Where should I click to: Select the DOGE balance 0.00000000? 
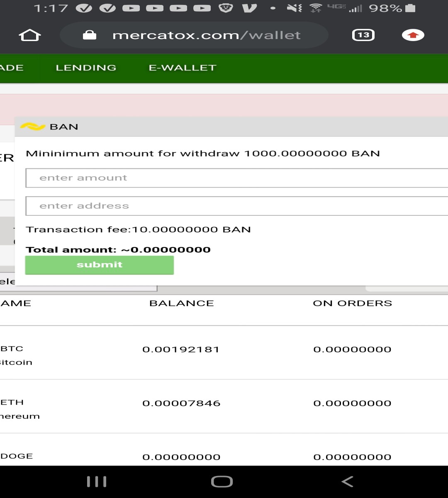pyautogui.click(x=181, y=457)
